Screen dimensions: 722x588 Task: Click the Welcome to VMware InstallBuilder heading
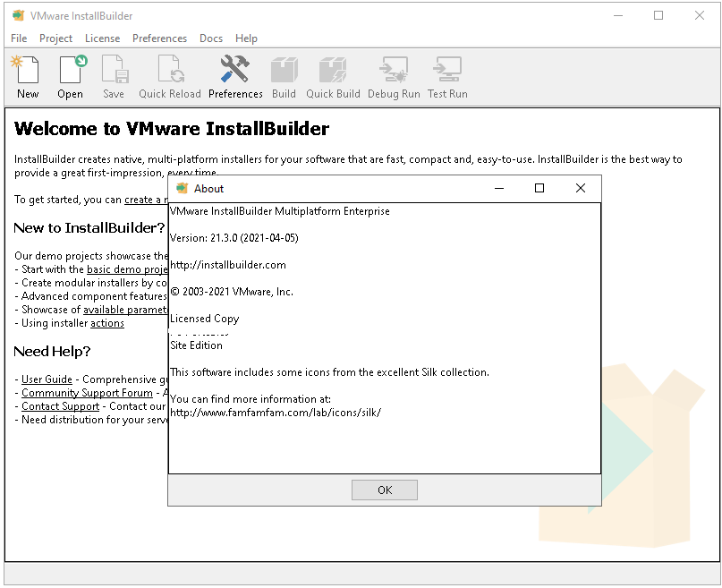171,129
